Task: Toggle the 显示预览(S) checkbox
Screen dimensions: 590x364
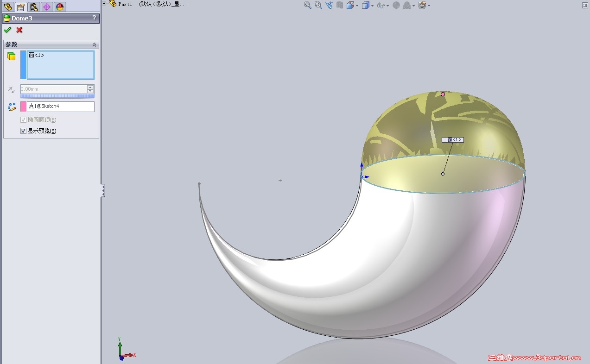Action: point(24,131)
